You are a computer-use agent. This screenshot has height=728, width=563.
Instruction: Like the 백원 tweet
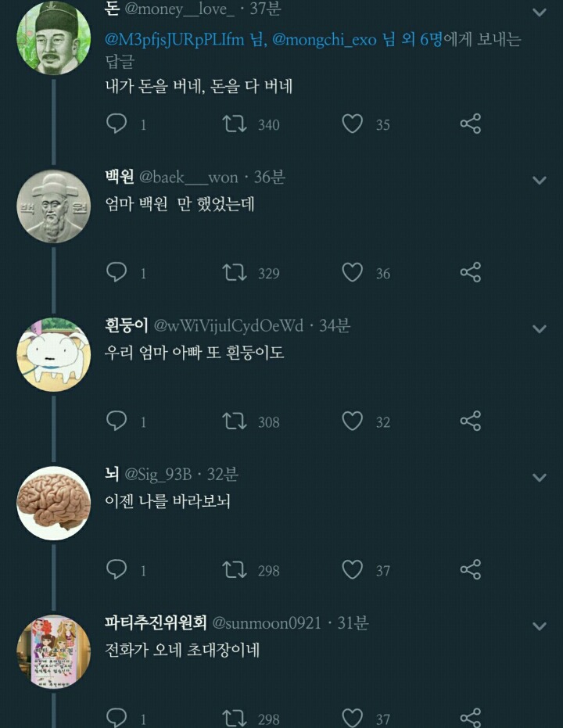[x=353, y=272]
